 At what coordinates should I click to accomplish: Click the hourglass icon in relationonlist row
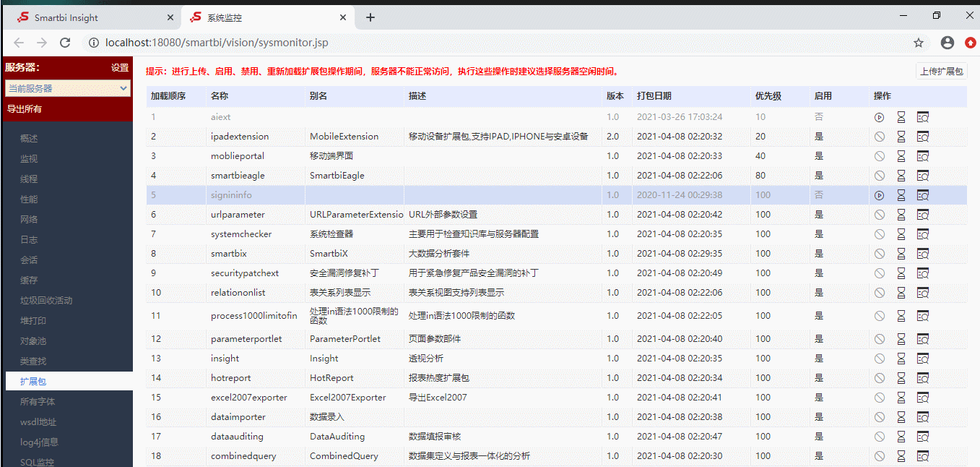(901, 293)
